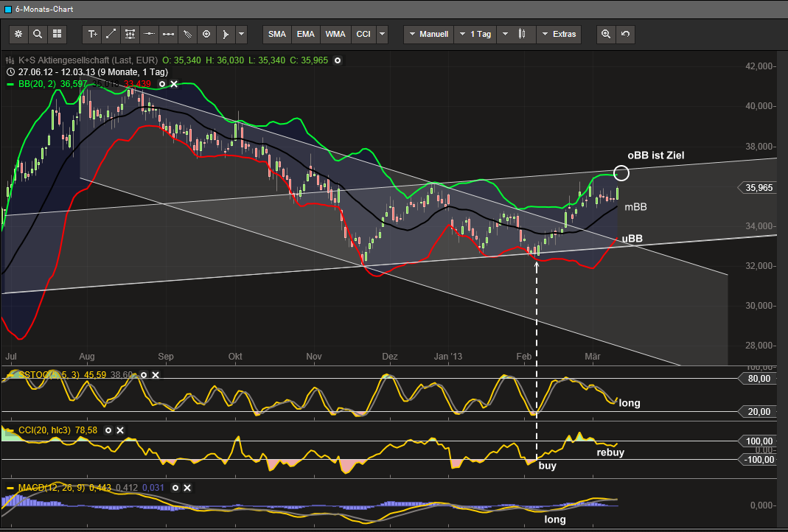Open settings circle for MACD indicator
Image resolution: width=788 pixels, height=532 pixels.
[175, 488]
